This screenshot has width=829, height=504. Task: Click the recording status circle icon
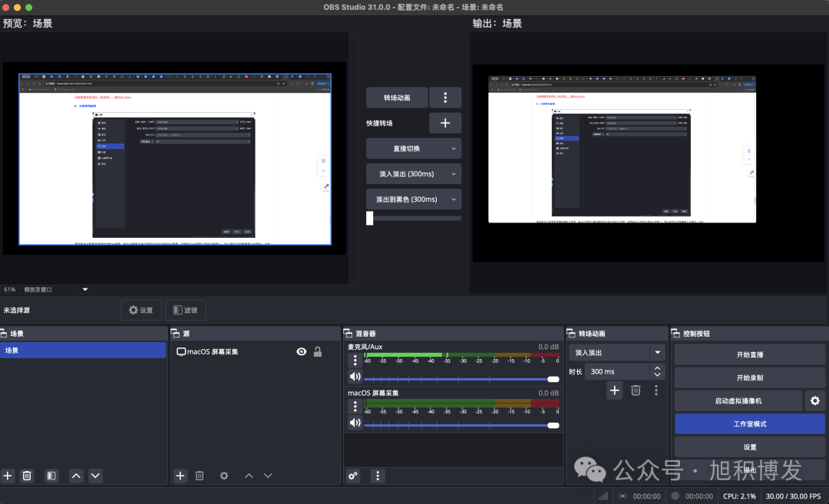[x=675, y=496]
